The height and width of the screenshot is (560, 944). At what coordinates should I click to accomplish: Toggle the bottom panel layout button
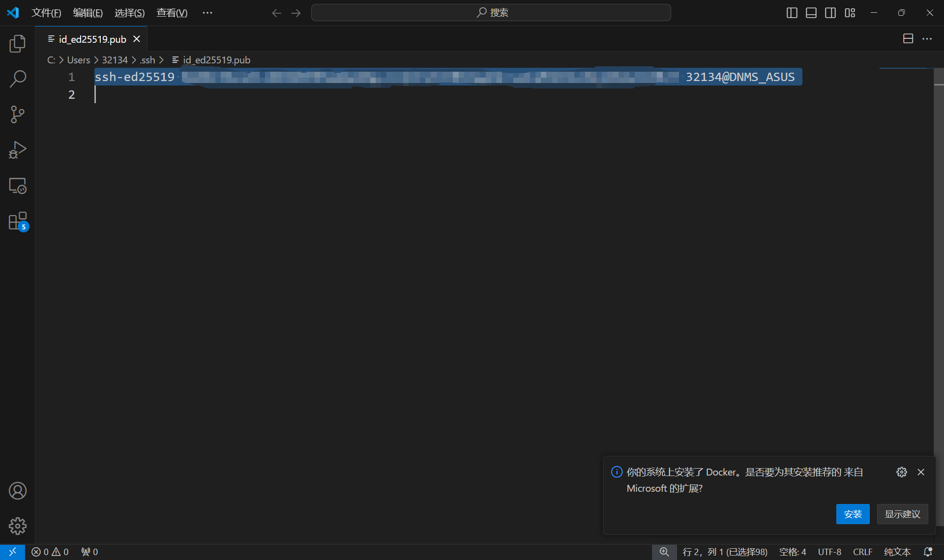click(811, 13)
